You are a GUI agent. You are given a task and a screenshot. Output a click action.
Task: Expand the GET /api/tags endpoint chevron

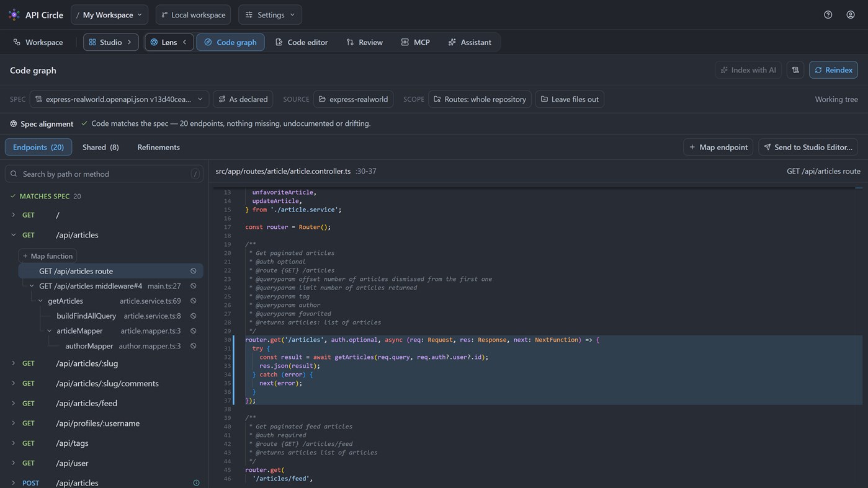(x=13, y=443)
